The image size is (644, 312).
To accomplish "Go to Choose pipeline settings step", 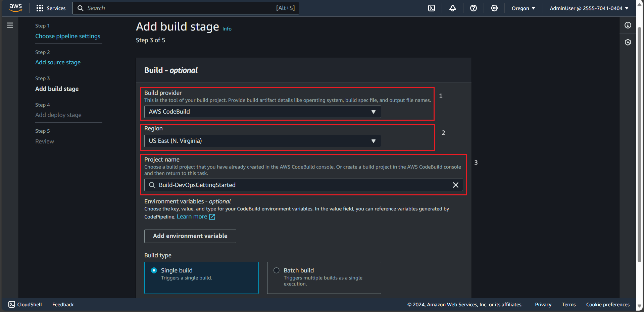I will 68,36.
